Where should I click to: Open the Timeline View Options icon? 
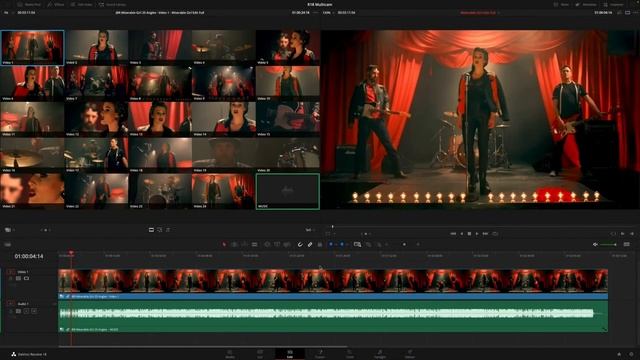pos(7,244)
